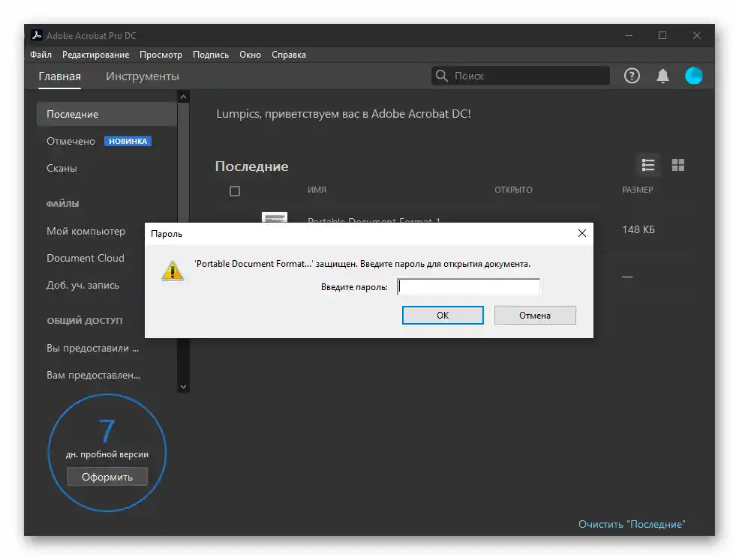The height and width of the screenshot is (560, 739).
Task: Tick the select-all checkbox in the file list
Action: (235, 190)
